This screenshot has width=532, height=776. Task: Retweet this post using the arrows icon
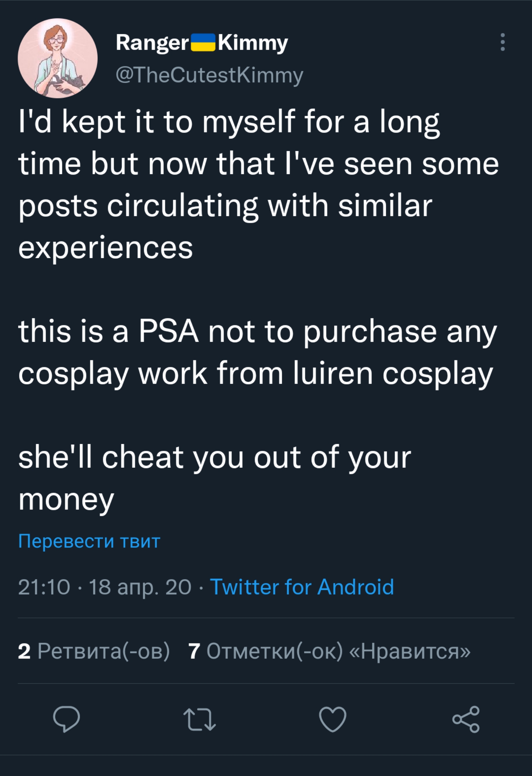(200, 719)
